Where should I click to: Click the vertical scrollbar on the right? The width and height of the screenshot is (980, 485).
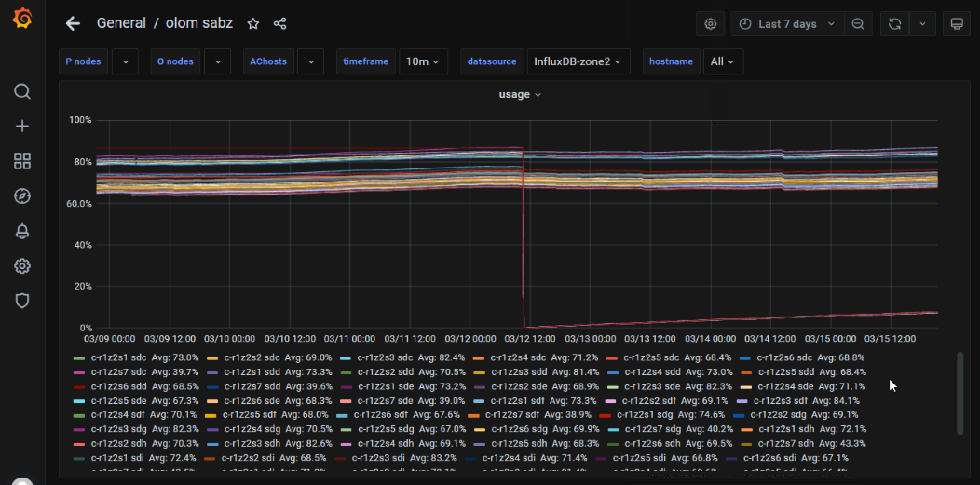pos(960,392)
